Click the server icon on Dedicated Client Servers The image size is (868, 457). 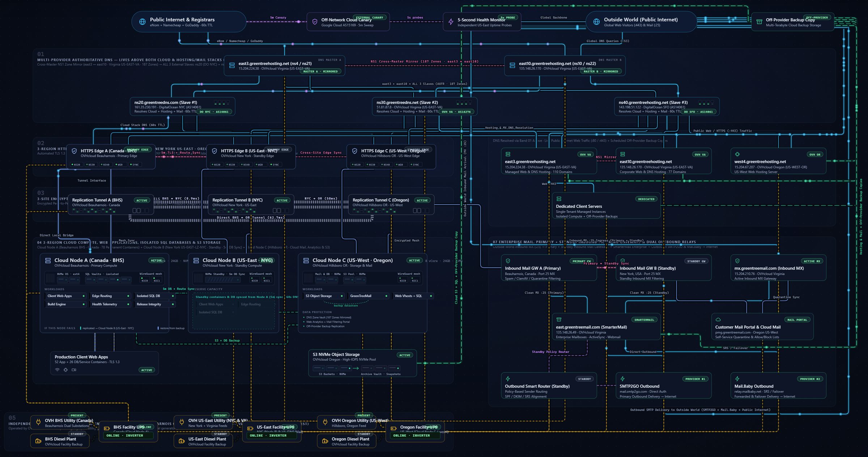click(x=559, y=199)
